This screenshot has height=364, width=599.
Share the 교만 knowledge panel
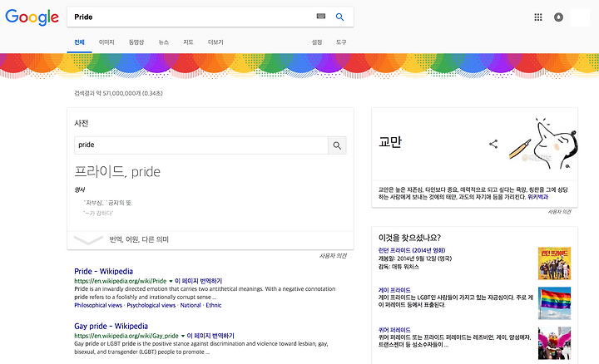pyautogui.click(x=493, y=144)
